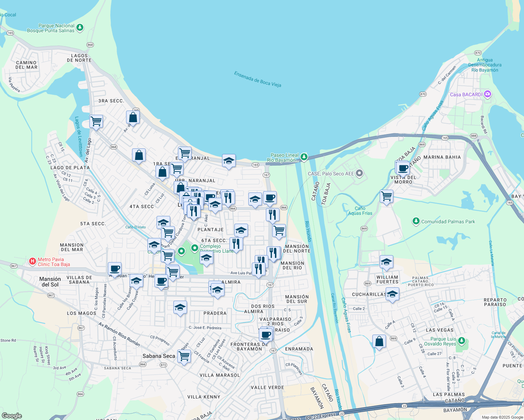
Task: Open the school marker near El Naranjal
Action: 229,161
